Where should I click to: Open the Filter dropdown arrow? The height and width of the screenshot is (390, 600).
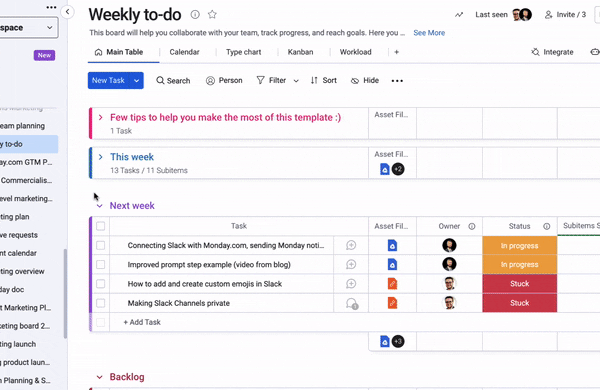coord(296,81)
